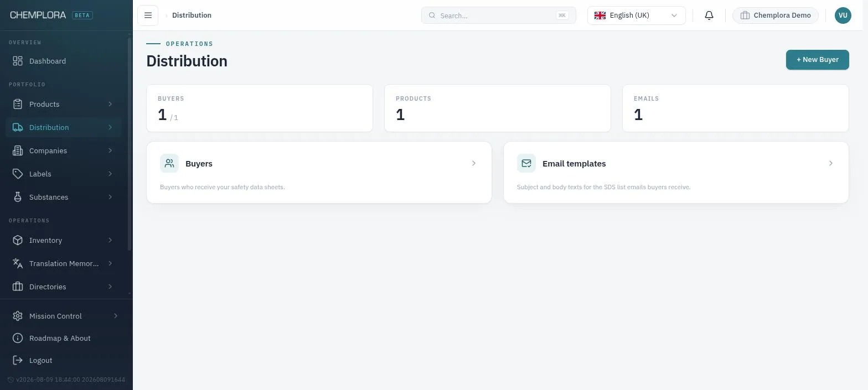Image resolution: width=868 pixels, height=390 pixels.
Task: Click the Roadmap & About info icon
Action: (x=18, y=338)
